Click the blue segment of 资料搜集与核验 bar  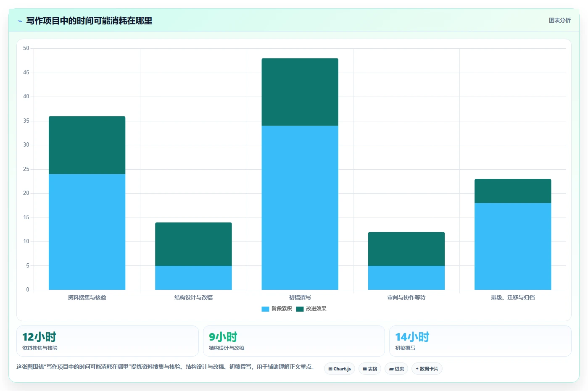[x=87, y=232]
